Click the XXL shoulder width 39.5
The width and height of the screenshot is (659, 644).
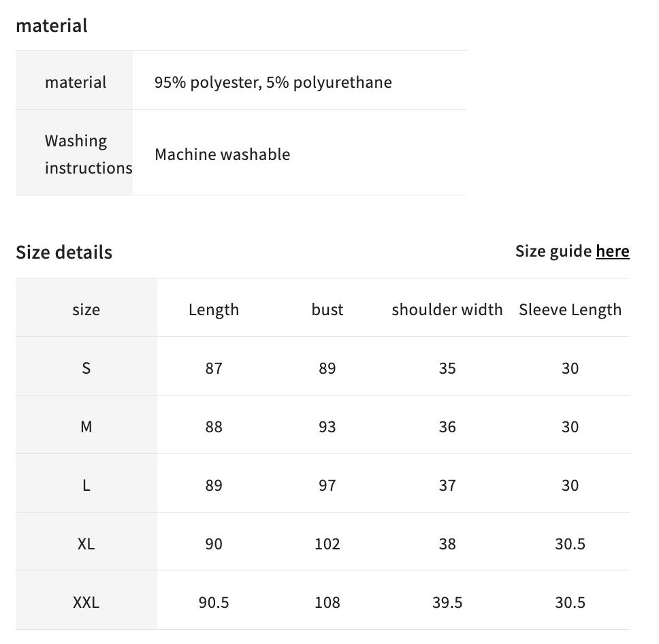[x=447, y=602]
